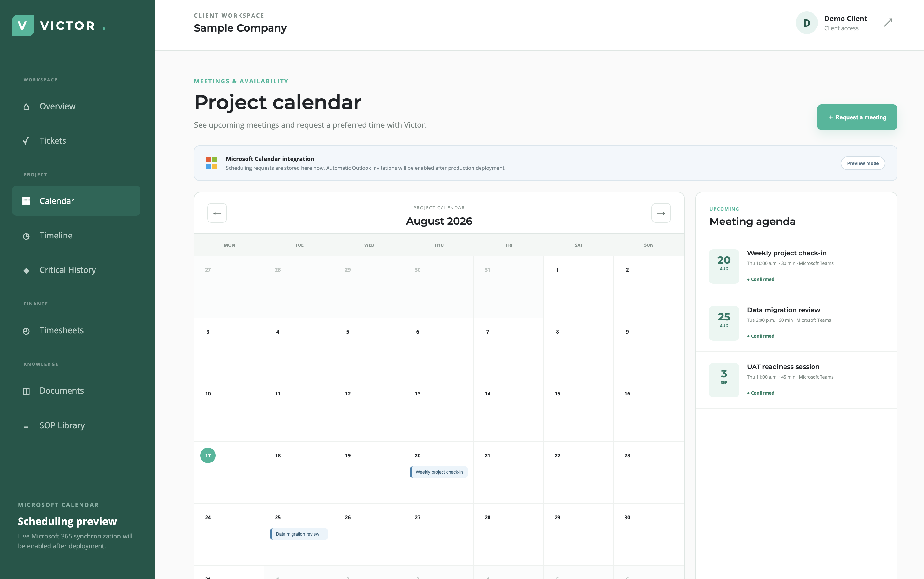
Task: Select August 10 on the calendar
Action: [229, 411]
